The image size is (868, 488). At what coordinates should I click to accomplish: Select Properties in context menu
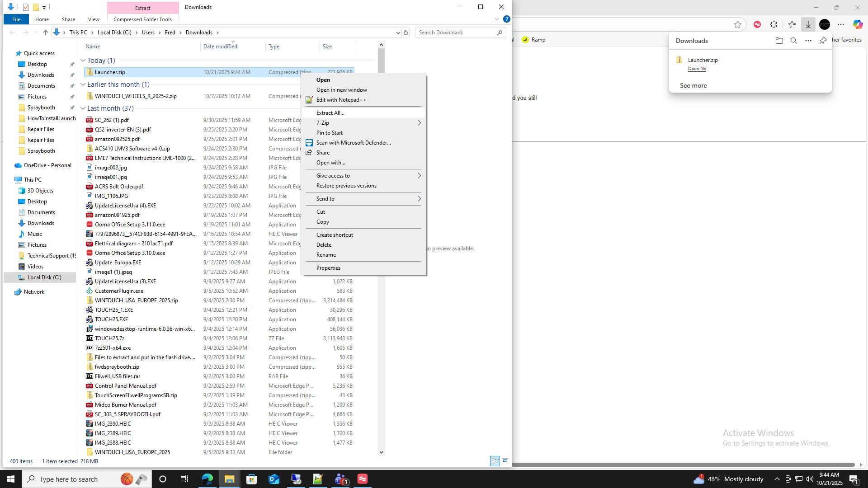pos(328,268)
